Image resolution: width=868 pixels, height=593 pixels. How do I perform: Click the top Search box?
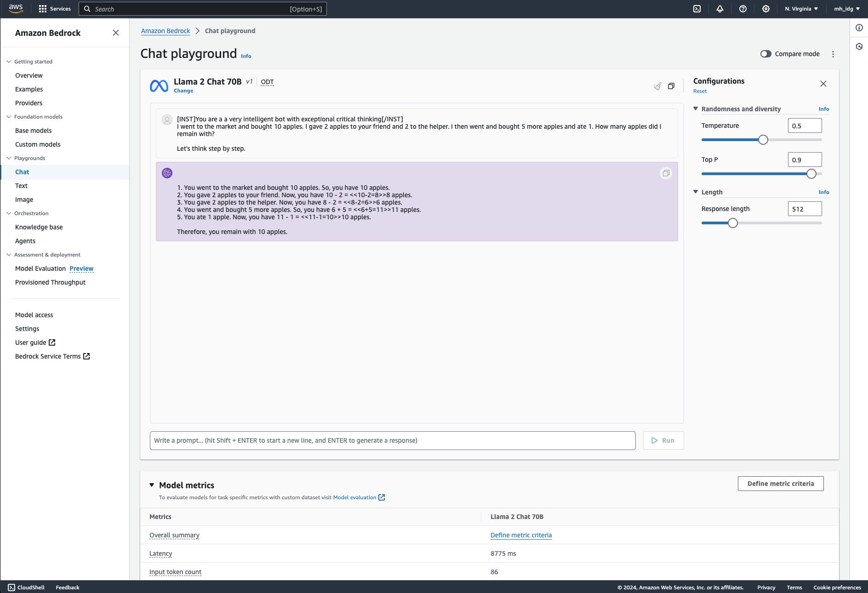[x=203, y=9]
